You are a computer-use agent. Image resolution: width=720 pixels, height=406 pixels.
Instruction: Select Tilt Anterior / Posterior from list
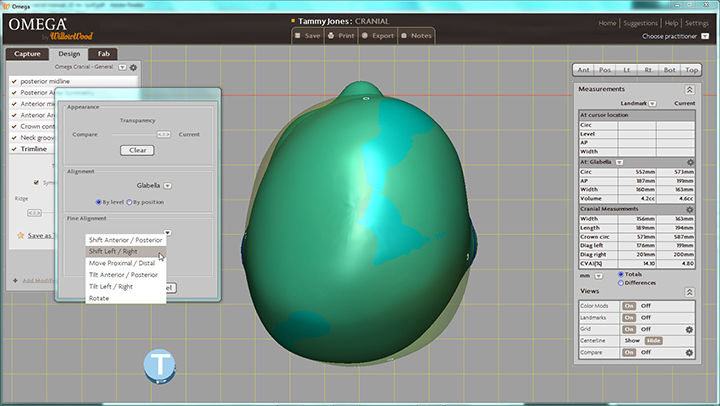pos(122,274)
